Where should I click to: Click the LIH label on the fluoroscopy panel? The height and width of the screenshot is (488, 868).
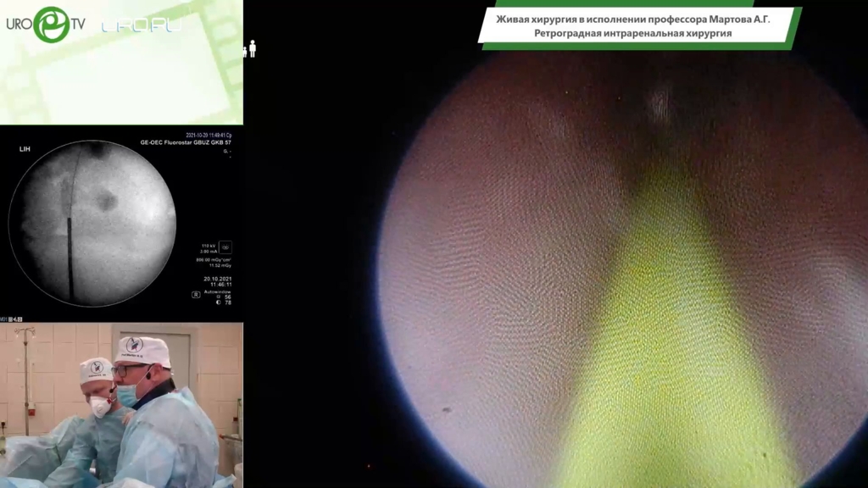25,149
